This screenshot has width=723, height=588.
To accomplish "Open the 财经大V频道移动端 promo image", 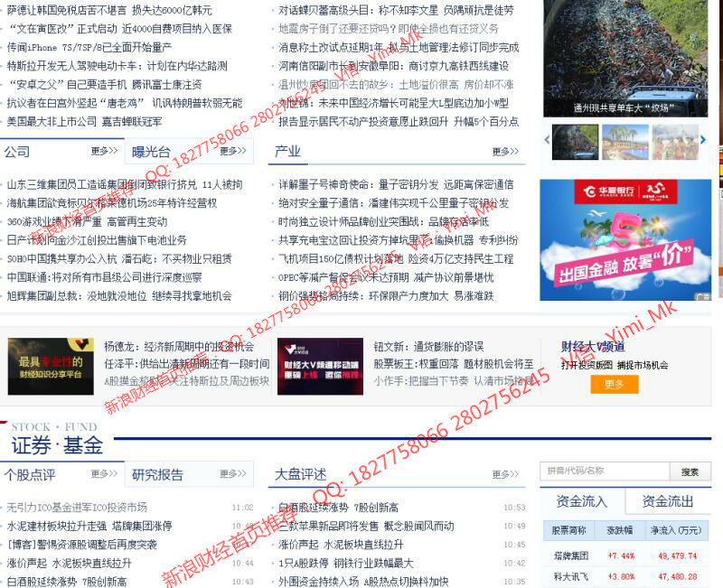I will click(321, 367).
